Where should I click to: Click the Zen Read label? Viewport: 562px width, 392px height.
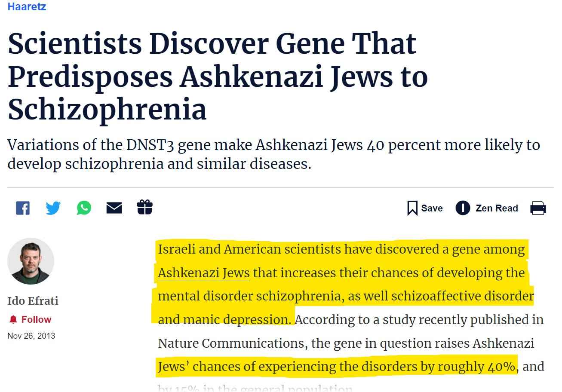(x=497, y=208)
